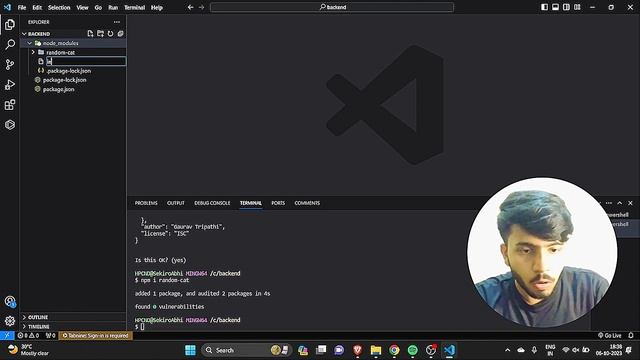Collapse the node_modules folder
Viewport: 640px width, 360px height.
pyautogui.click(x=29, y=43)
